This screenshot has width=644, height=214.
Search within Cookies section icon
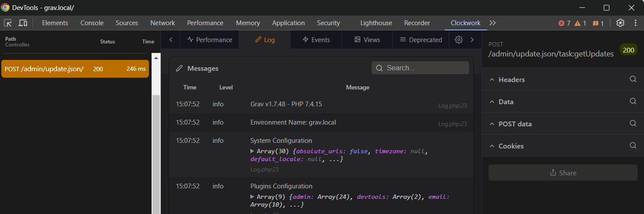point(633,145)
